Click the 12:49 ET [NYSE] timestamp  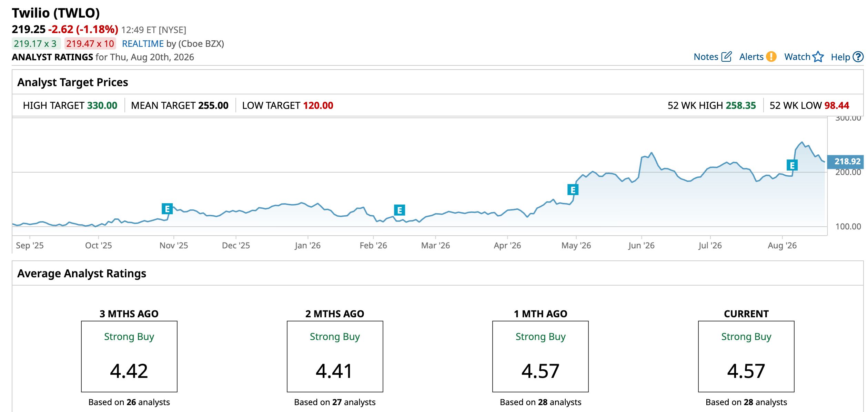click(x=154, y=30)
